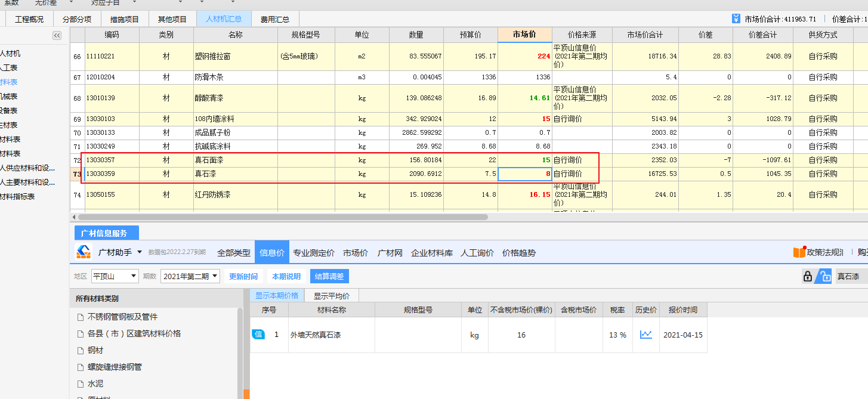Collapse the left sidebar with double-chevron icon

57,35
